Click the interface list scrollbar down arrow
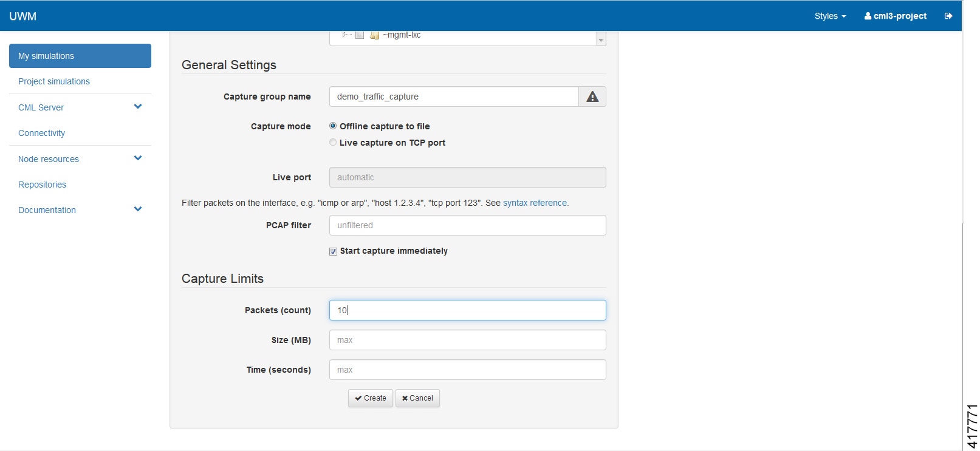980x451 pixels. click(x=601, y=40)
